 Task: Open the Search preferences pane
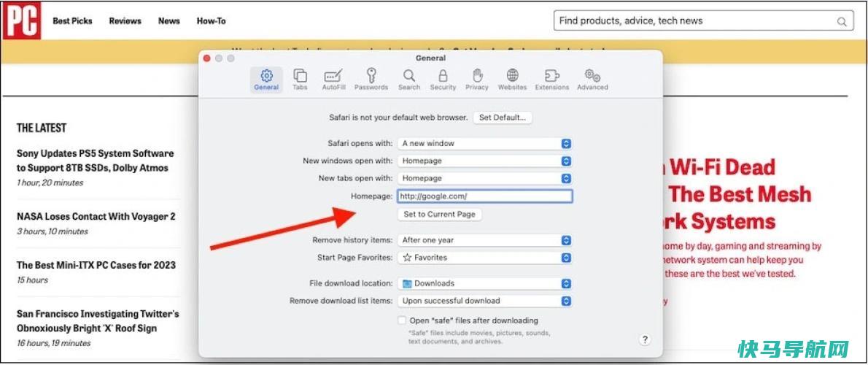coord(409,80)
